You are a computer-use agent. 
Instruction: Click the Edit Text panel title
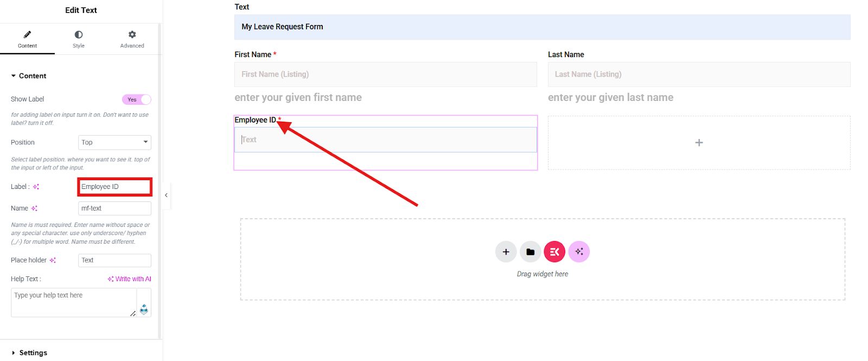tap(81, 10)
